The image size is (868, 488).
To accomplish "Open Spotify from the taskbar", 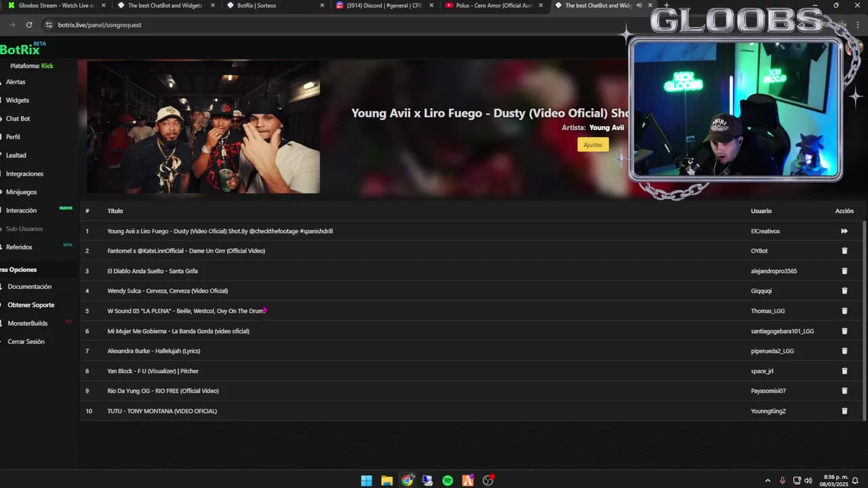I will [x=448, y=481].
